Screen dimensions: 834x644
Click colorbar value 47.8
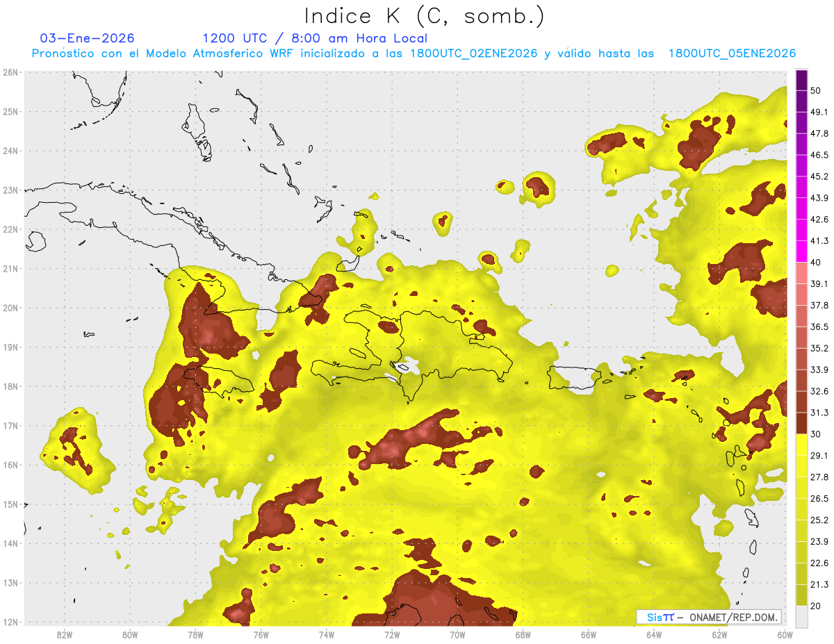tap(819, 133)
